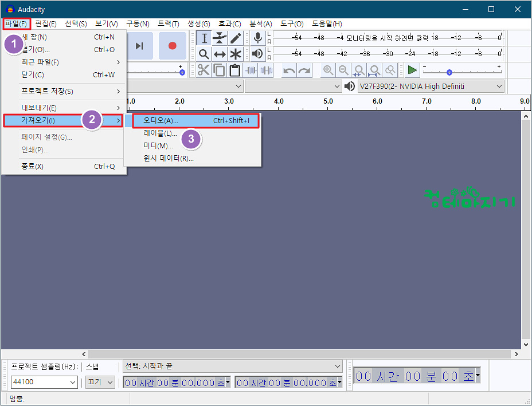Open the 생성(G) menu
Screen dimensions: 532x406
tap(199, 23)
